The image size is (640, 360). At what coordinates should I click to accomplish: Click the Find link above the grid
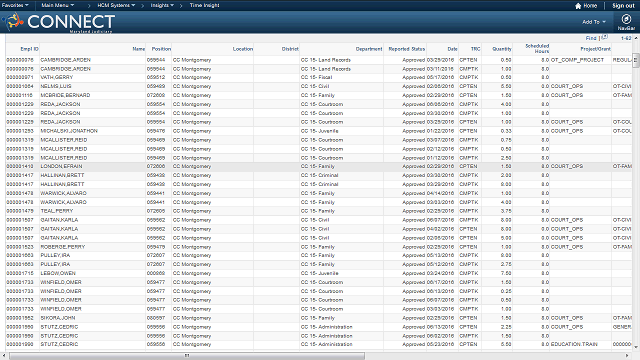pyautogui.click(x=591, y=38)
